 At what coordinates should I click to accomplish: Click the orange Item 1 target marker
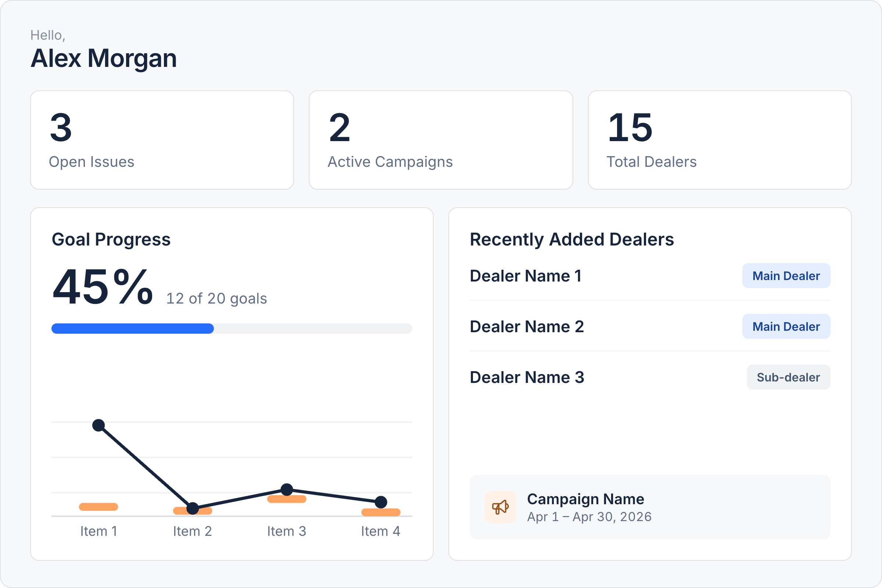98,507
